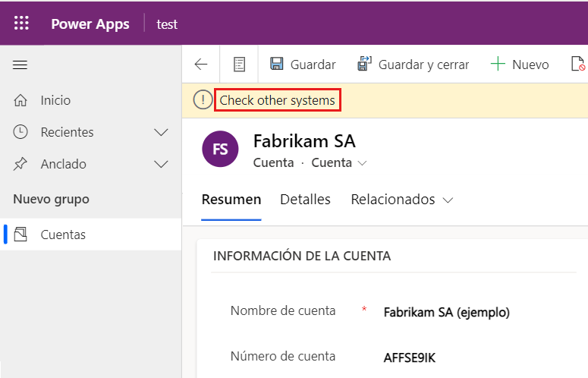
Task: Expand the Anclado chevron
Action: (x=161, y=164)
